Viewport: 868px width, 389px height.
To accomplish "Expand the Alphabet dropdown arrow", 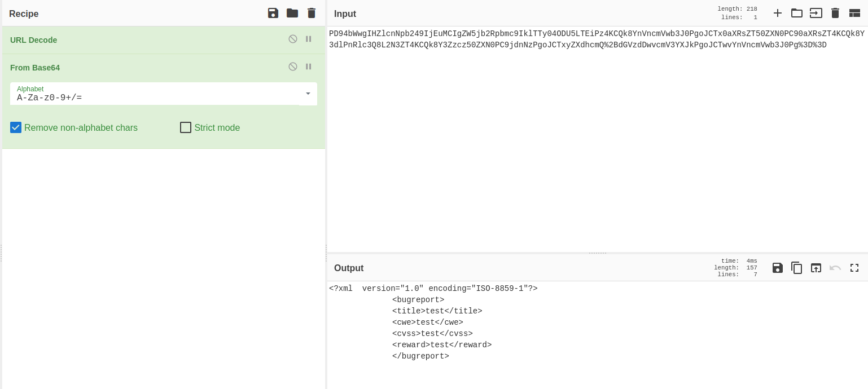I will tap(308, 94).
